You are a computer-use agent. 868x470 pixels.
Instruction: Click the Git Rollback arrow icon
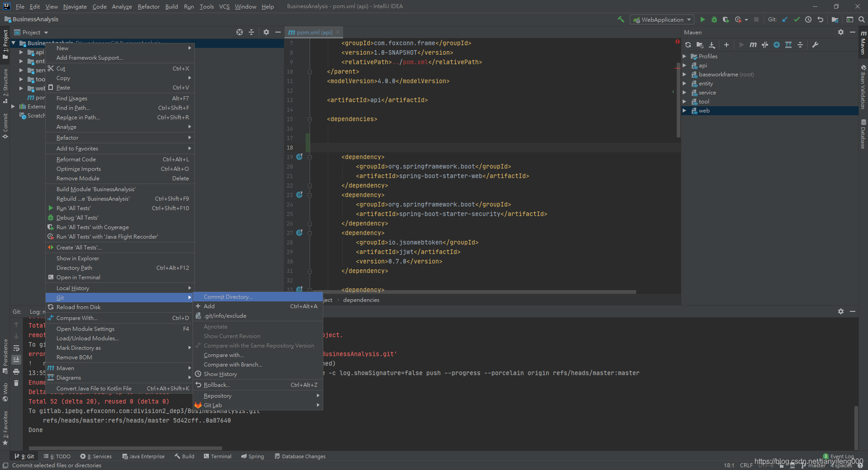click(820, 19)
